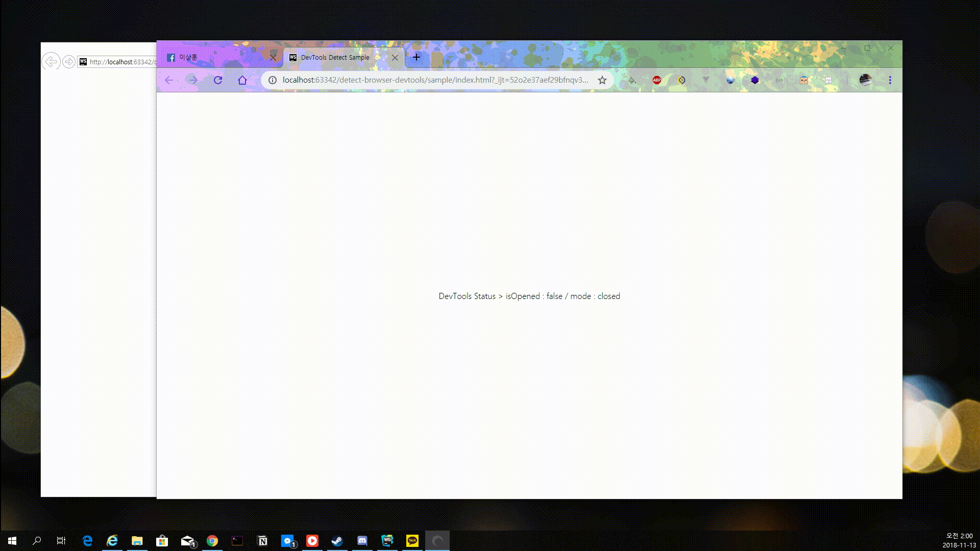The image size is (980, 551).
Task: Open the Chrome profile avatar
Action: pos(865,80)
